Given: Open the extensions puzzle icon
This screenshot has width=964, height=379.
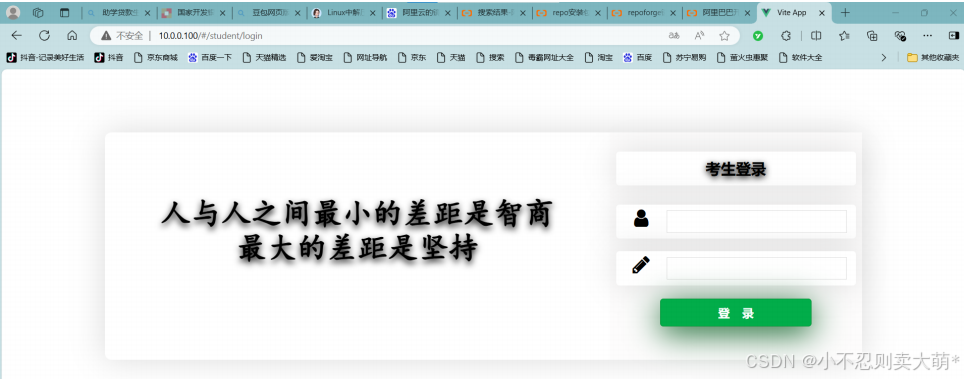Looking at the screenshot, I should click(x=786, y=36).
